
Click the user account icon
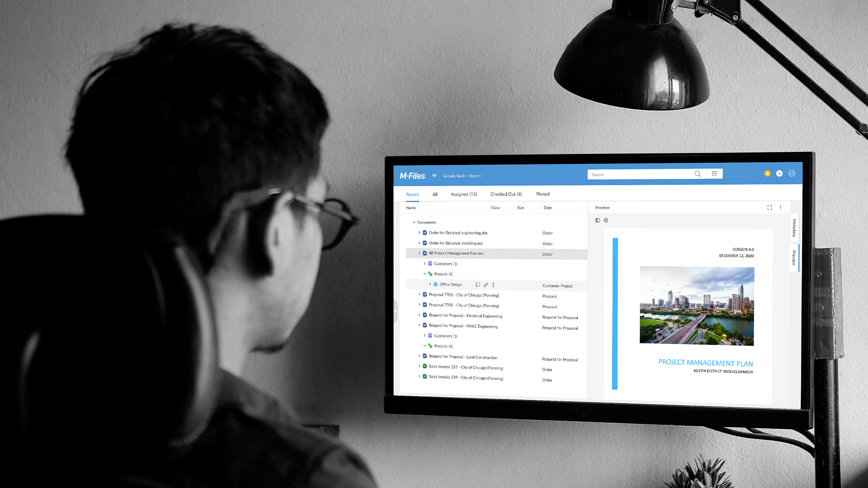click(792, 174)
